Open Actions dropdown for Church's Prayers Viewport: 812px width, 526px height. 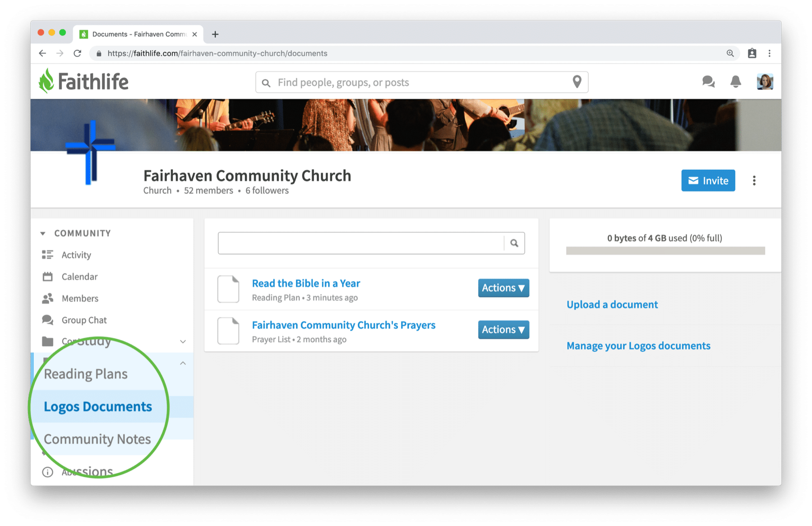503,330
